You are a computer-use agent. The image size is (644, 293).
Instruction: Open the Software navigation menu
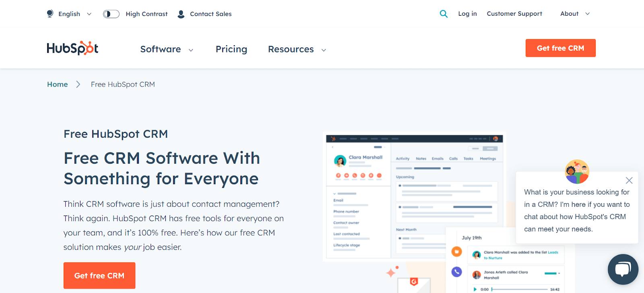[x=161, y=49]
